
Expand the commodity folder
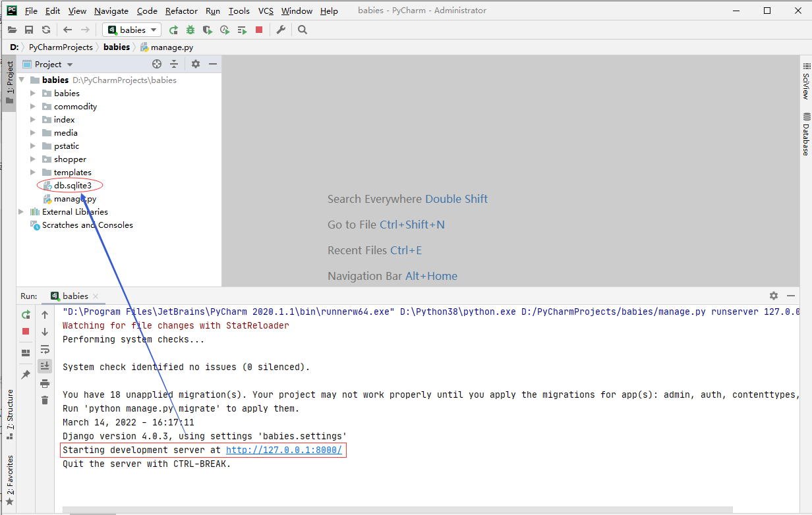pyautogui.click(x=33, y=106)
